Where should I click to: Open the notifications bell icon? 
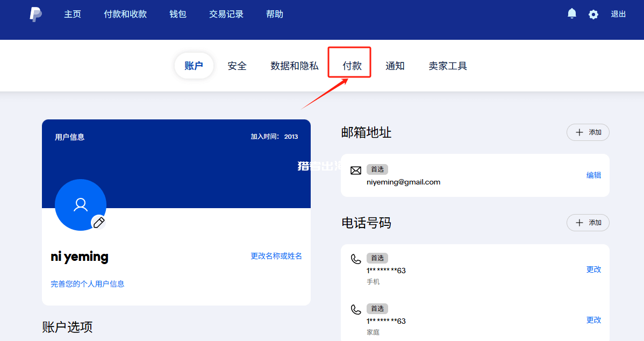[572, 14]
